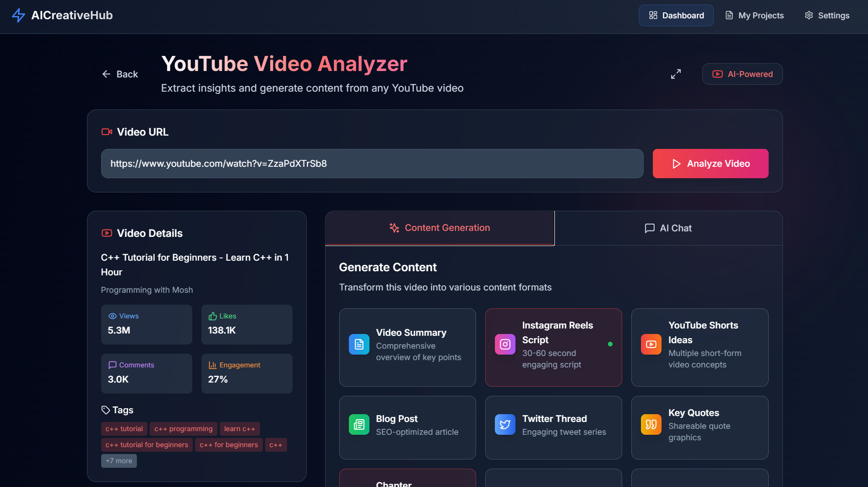This screenshot has height=487, width=868.
Task: Click the Dashboard grid icon
Action: 653,16
